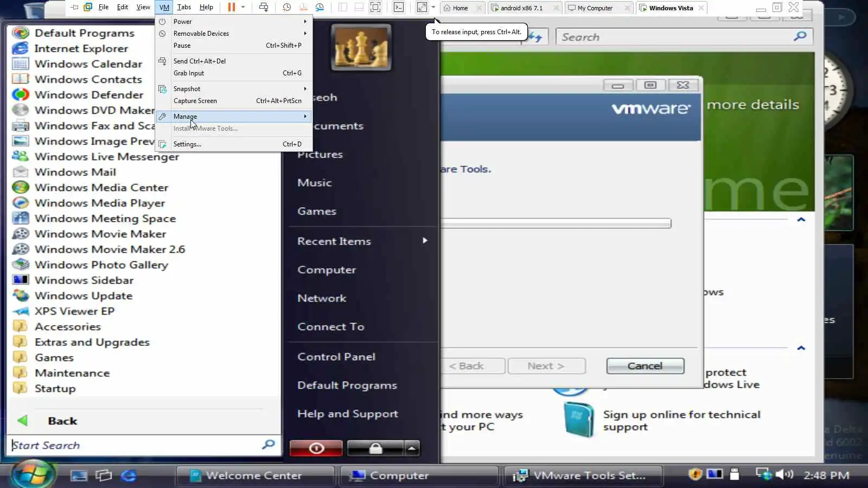Open the Help menu
The image size is (868, 488).
pyautogui.click(x=206, y=7)
